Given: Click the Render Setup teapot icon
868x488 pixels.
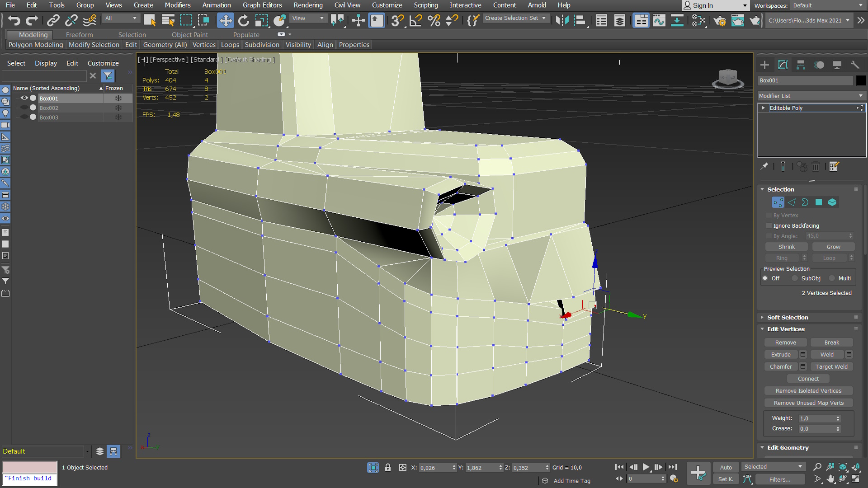Looking at the screenshot, I should point(720,20).
